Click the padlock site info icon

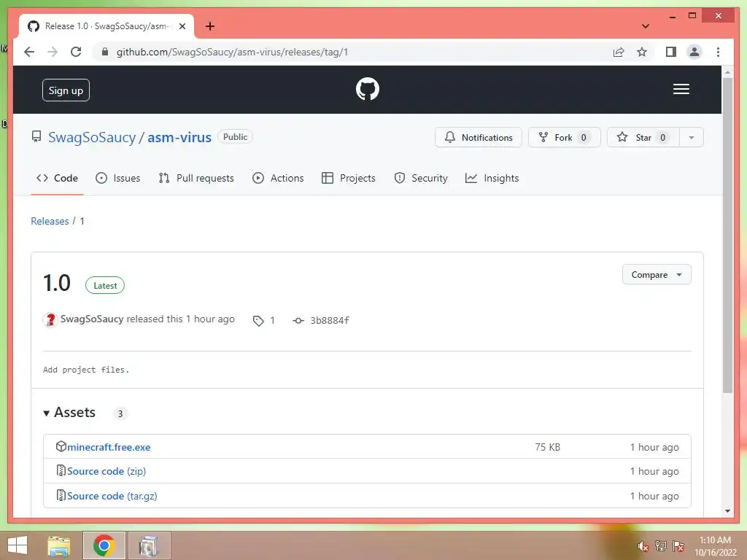(105, 52)
